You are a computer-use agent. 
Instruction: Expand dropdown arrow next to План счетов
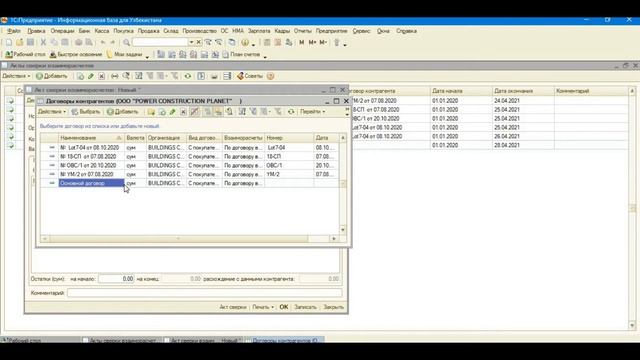tap(265, 56)
